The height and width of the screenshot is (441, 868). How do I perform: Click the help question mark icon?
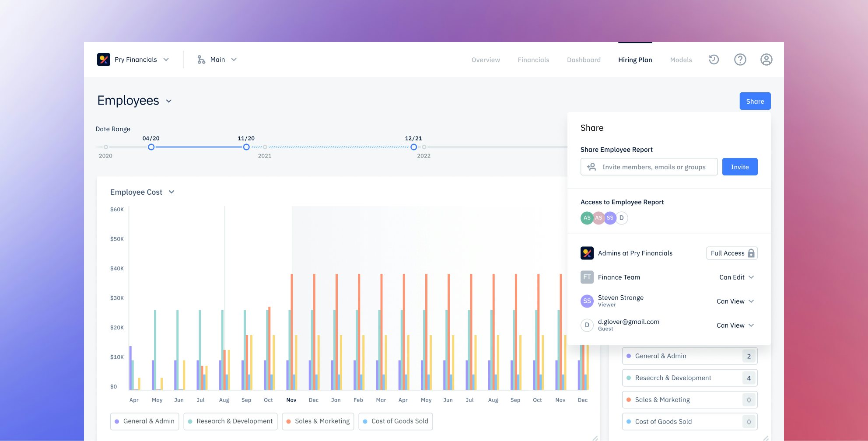(740, 59)
